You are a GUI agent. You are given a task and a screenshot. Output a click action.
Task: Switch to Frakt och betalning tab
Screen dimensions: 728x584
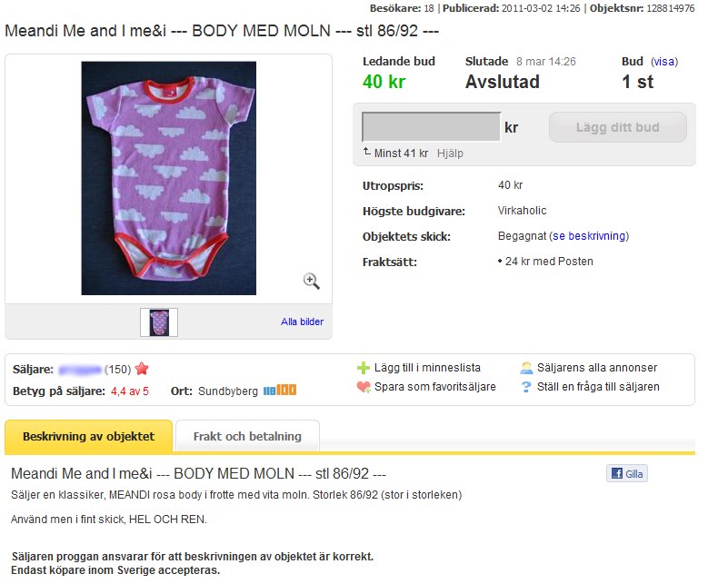(x=247, y=436)
